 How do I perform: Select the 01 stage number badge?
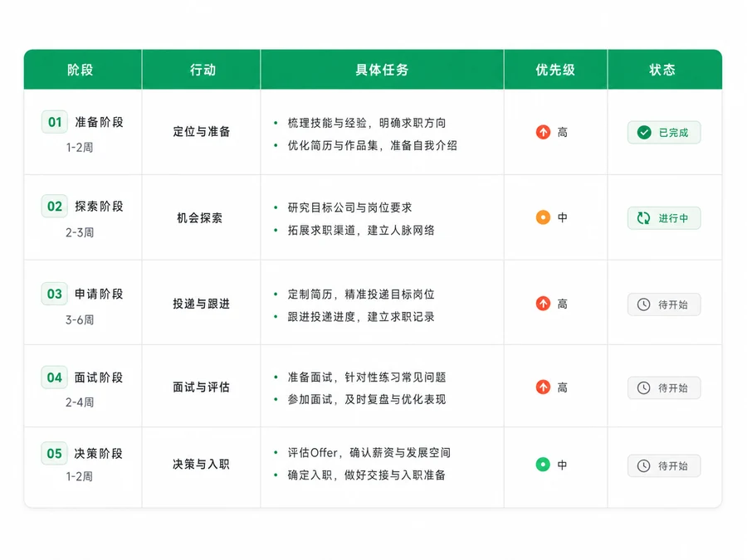54,122
